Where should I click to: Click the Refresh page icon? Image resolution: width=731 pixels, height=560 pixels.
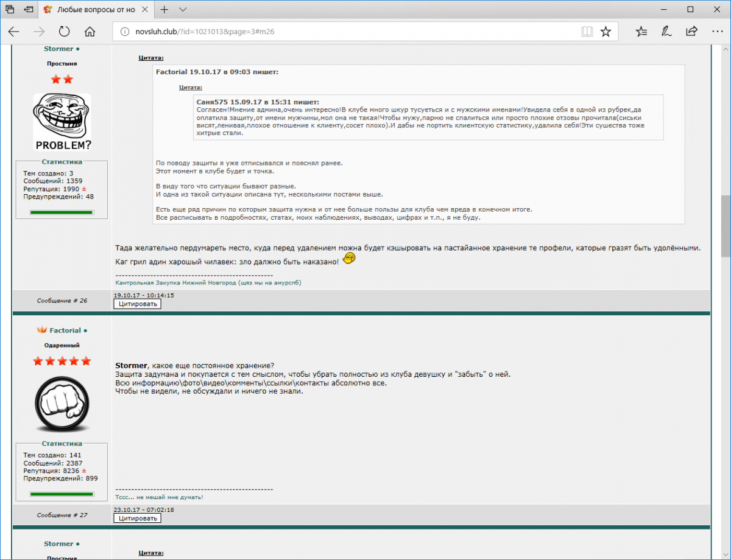click(64, 32)
